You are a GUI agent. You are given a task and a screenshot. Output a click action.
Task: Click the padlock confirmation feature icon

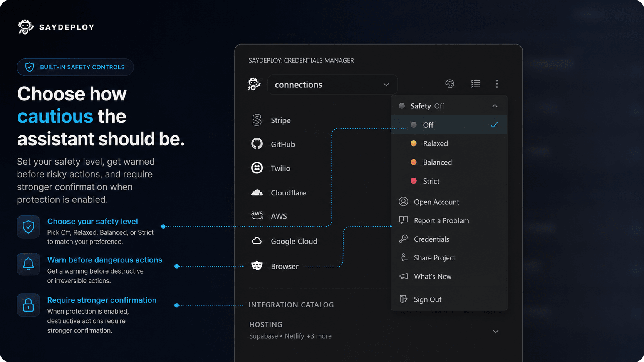point(28,305)
